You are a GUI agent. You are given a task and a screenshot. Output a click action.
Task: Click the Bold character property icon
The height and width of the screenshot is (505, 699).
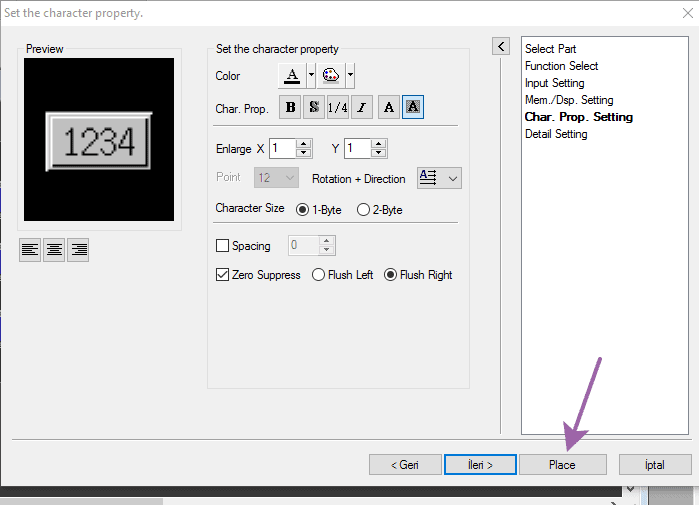290,108
